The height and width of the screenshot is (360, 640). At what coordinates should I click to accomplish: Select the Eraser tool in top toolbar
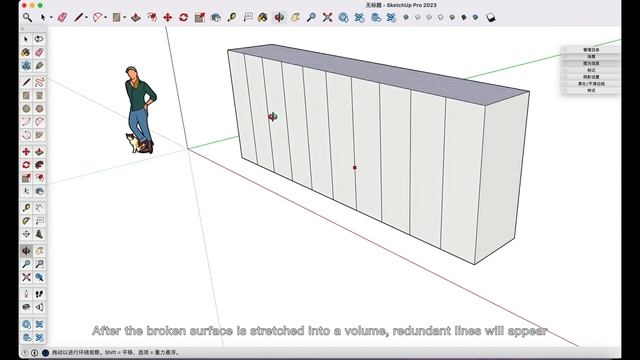[x=62, y=17]
